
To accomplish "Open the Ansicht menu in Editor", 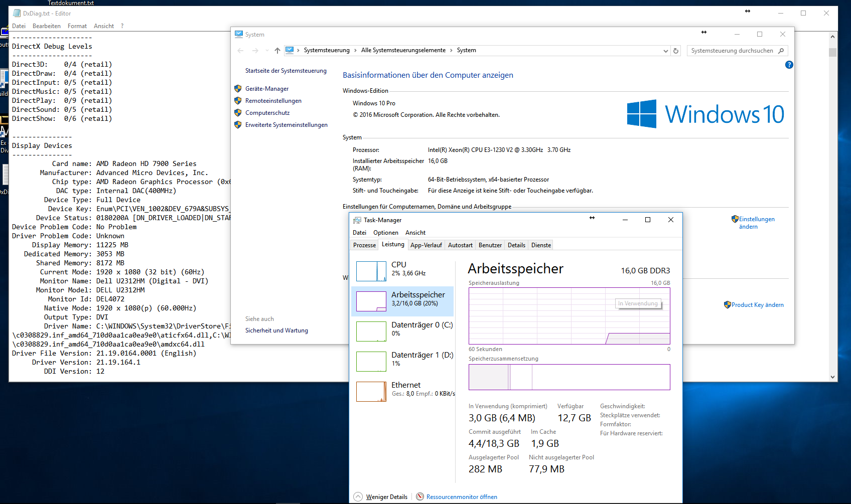I will 104,26.
